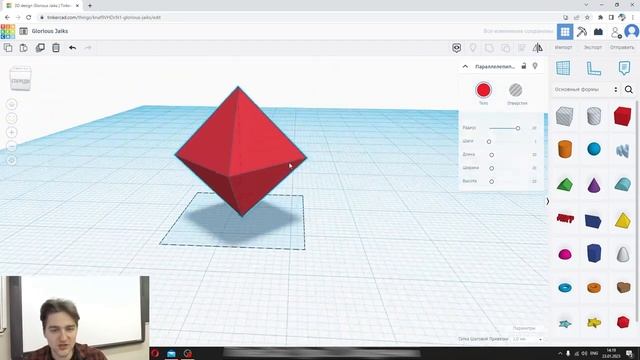This screenshot has width=640, height=360.
Task: Delete the selected shape with trash icon
Action: 56,48
